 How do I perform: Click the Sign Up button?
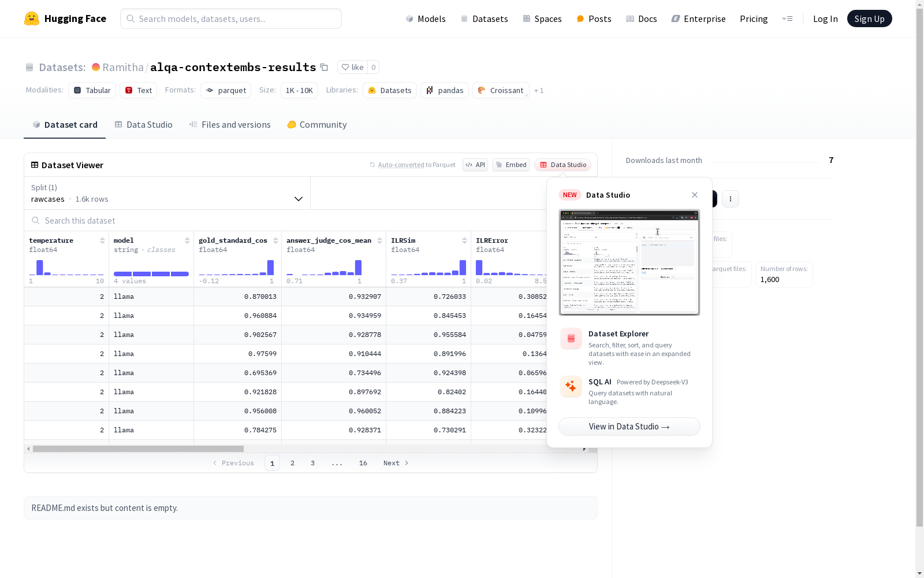click(x=870, y=18)
